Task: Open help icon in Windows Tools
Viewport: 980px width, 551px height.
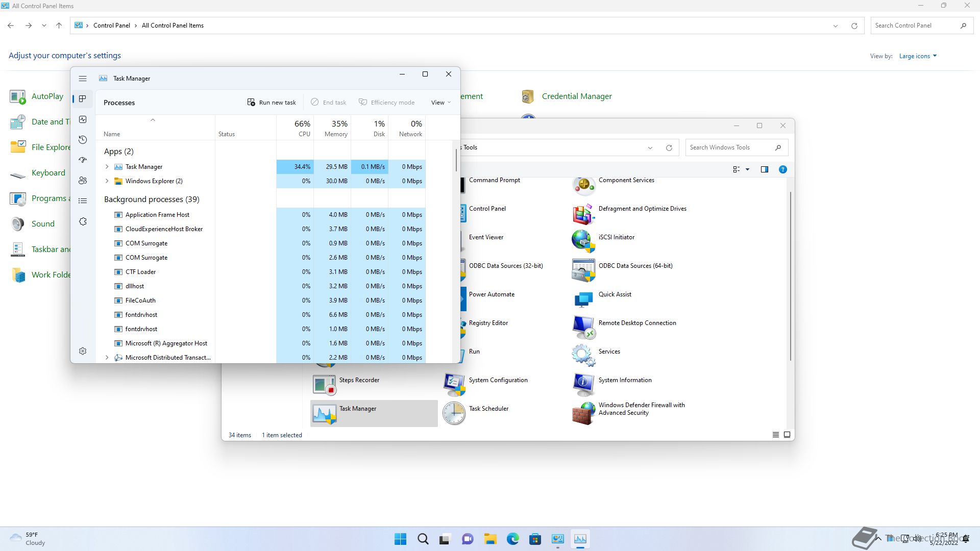Action: point(783,169)
